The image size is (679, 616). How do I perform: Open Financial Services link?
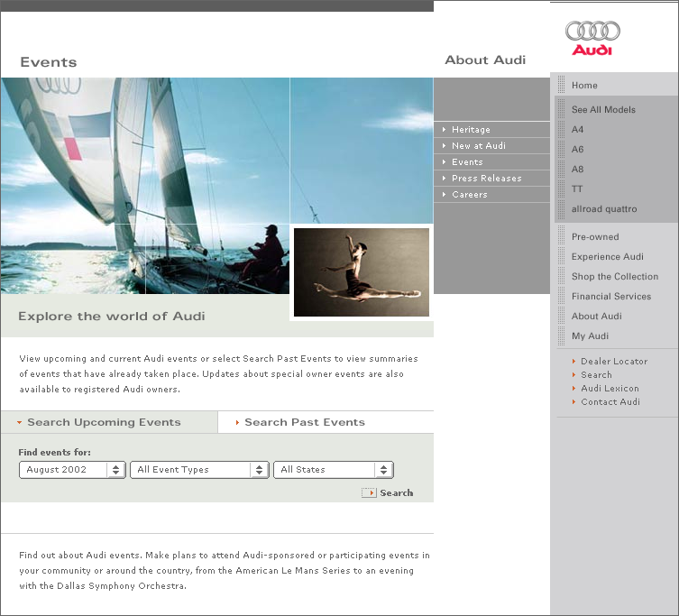click(611, 297)
